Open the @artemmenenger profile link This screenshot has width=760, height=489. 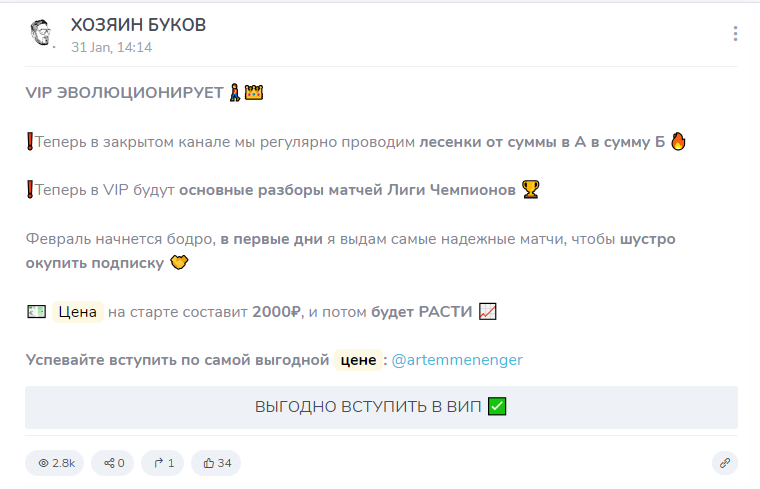(x=457, y=360)
